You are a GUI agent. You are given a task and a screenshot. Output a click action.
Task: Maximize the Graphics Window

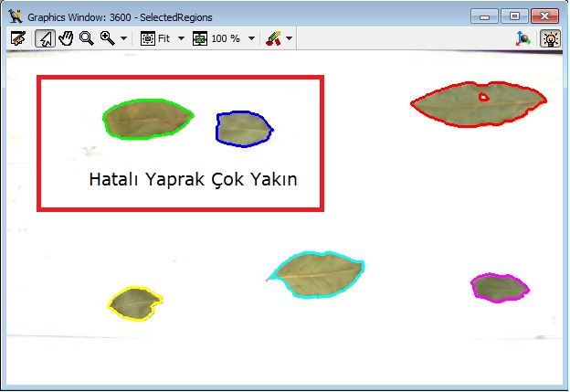pyautogui.click(x=514, y=16)
